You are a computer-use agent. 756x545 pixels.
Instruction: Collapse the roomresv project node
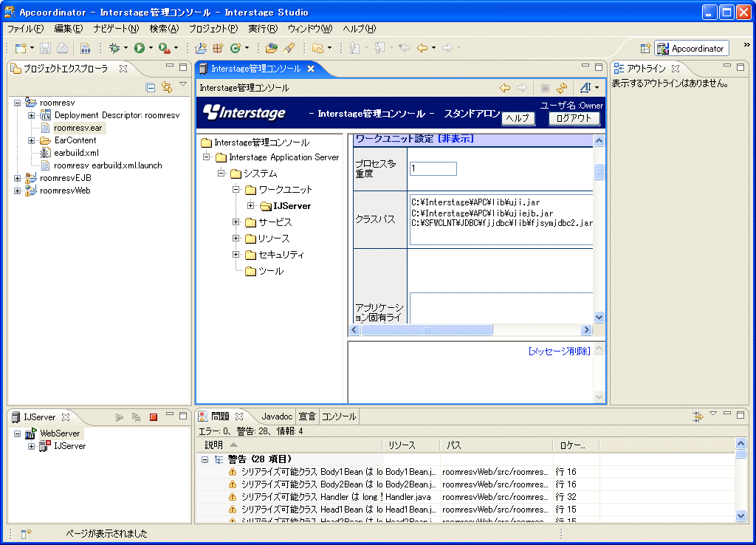pyautogui.click(x=18, y=103)
